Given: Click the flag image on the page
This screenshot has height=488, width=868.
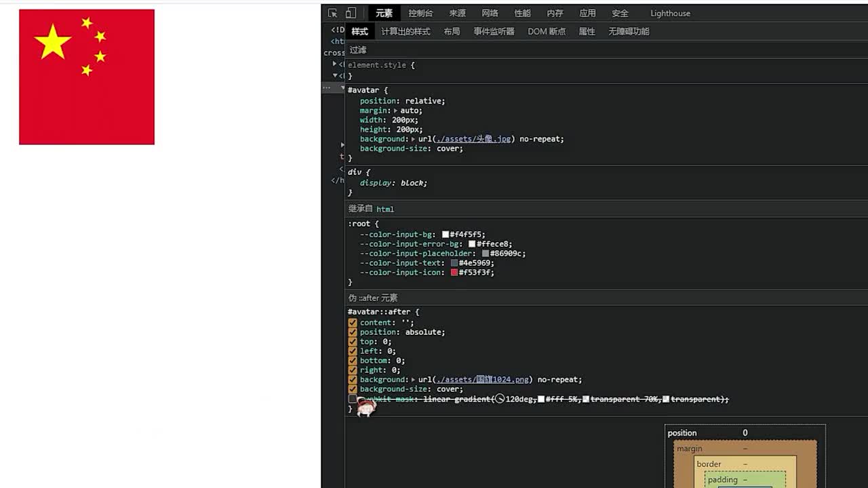Looking at the screenshot, I should tap(87, 77).
